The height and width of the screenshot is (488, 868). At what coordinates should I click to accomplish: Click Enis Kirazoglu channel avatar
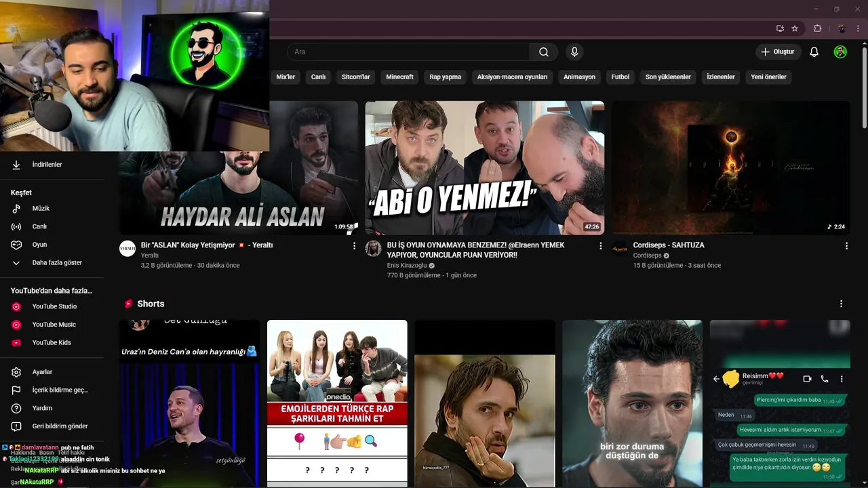[x=374, y=249]
